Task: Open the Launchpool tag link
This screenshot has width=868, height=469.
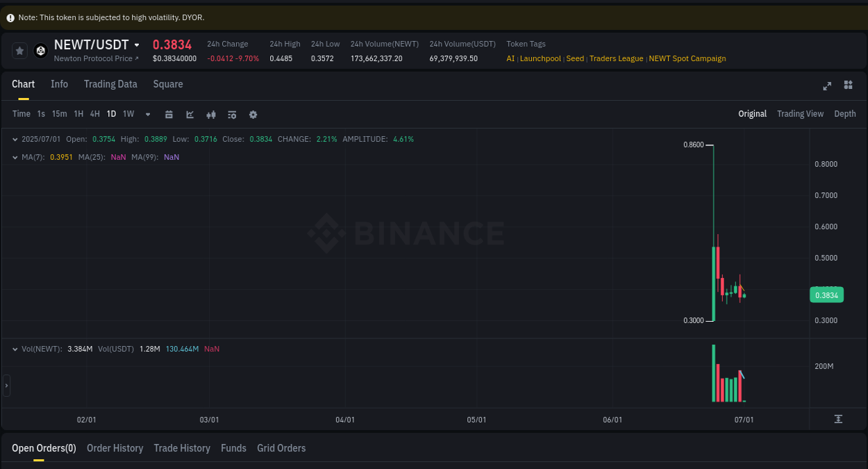Action: click(x=540, y=58)
